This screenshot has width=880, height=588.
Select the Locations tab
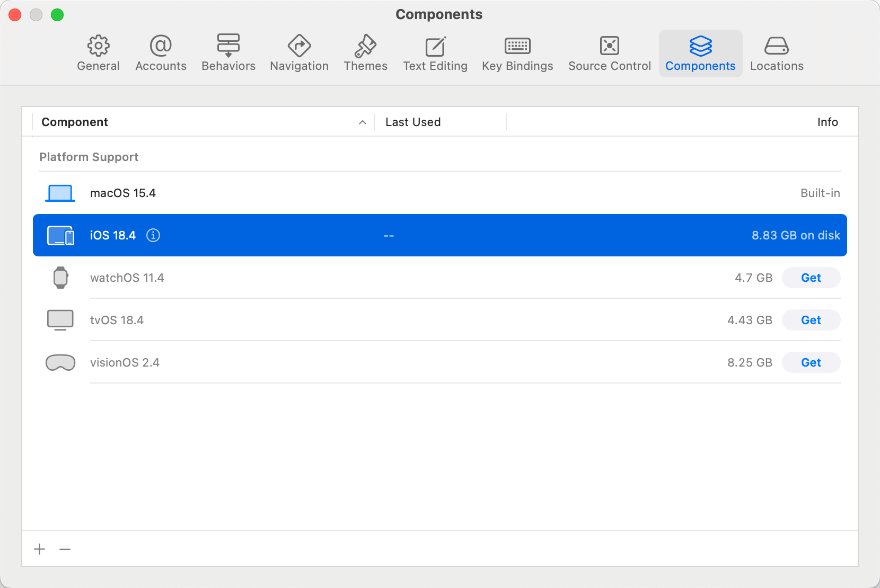pos(777,54)
